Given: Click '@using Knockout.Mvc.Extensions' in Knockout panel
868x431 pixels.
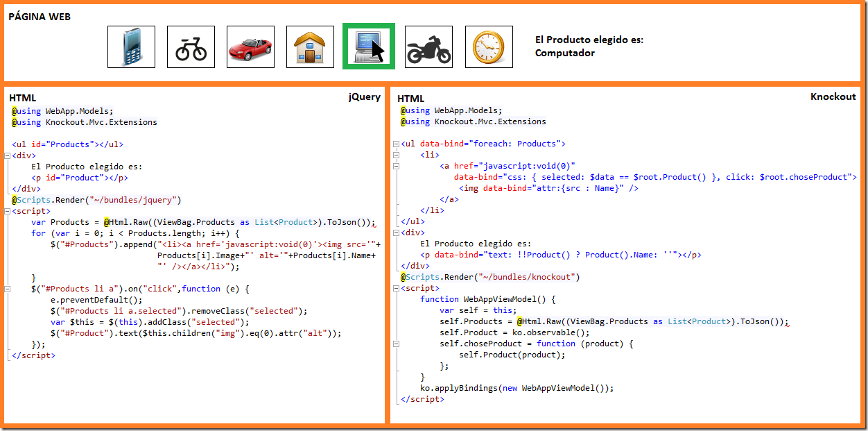Looking at the screenshot, I should [x=474, y=121].
